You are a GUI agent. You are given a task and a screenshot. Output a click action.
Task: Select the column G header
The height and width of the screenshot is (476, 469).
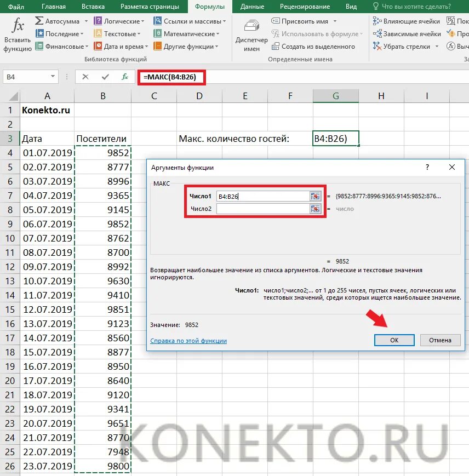coord(336,96)
